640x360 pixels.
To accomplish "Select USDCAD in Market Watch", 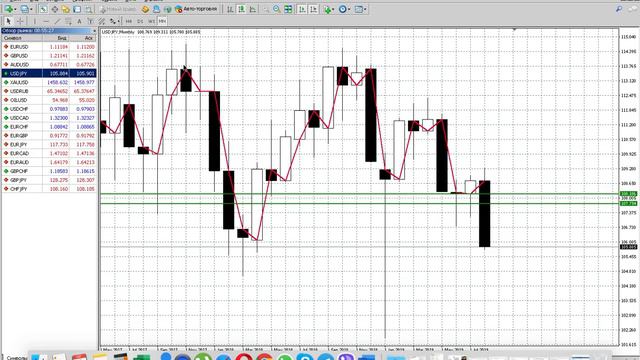I will (x=49, y=118).
